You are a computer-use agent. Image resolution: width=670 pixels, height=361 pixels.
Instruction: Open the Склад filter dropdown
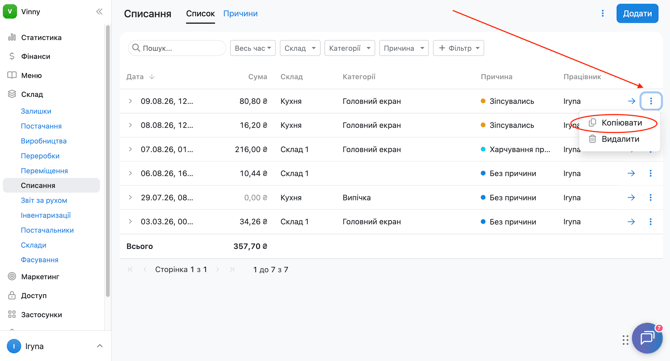(300, 48)
